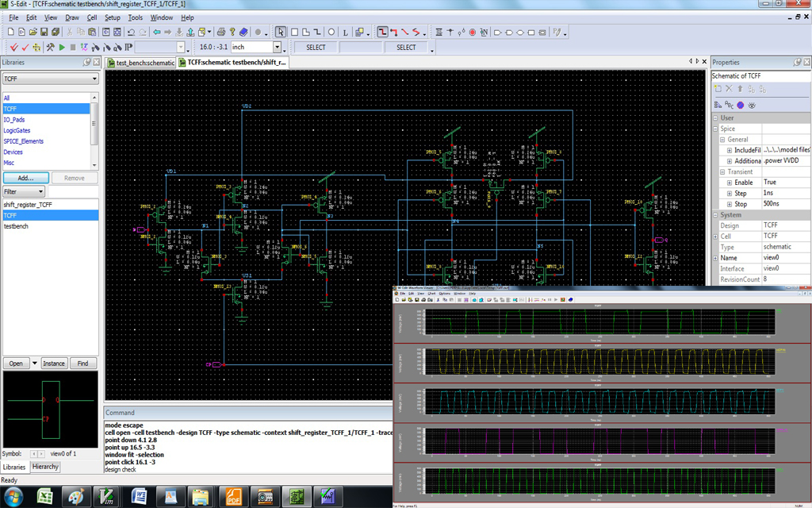Image resolution: width=812 pixels, height=508 pixels.
Task: Open the Draw menu
Action: [x=72, y=17]
